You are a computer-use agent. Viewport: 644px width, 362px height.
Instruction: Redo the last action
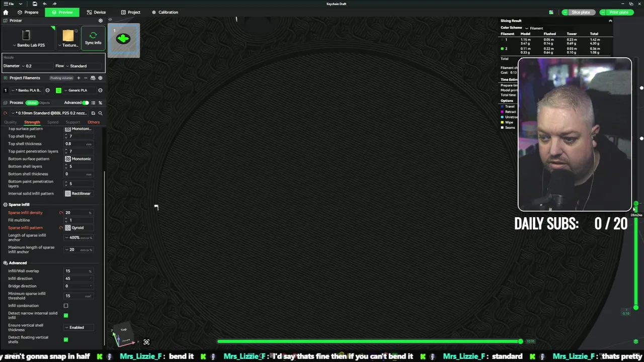pyautogui.click(x=54, y=4)
